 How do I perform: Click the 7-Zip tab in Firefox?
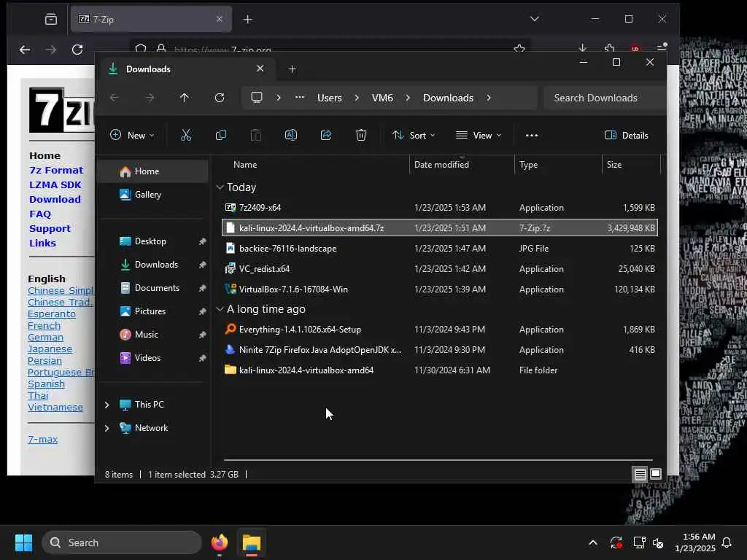tap(151, 19)
